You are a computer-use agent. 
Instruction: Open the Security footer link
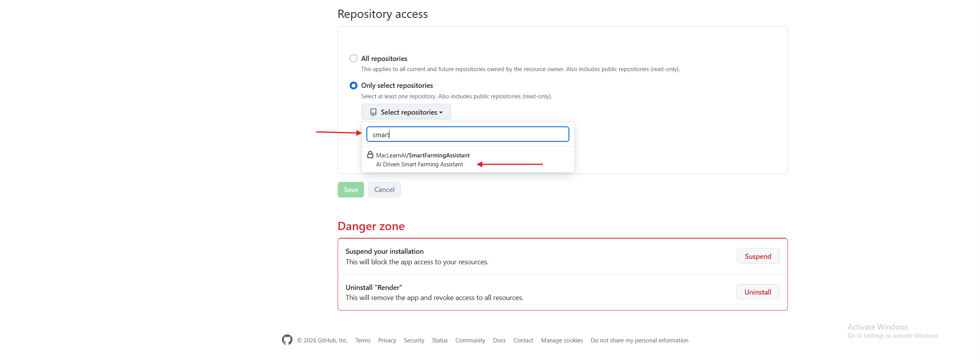(x=414, y=340)
